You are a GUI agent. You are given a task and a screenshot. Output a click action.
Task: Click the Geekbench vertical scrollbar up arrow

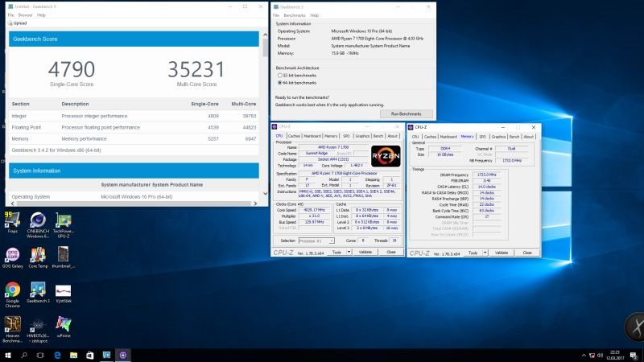point(265,35)
